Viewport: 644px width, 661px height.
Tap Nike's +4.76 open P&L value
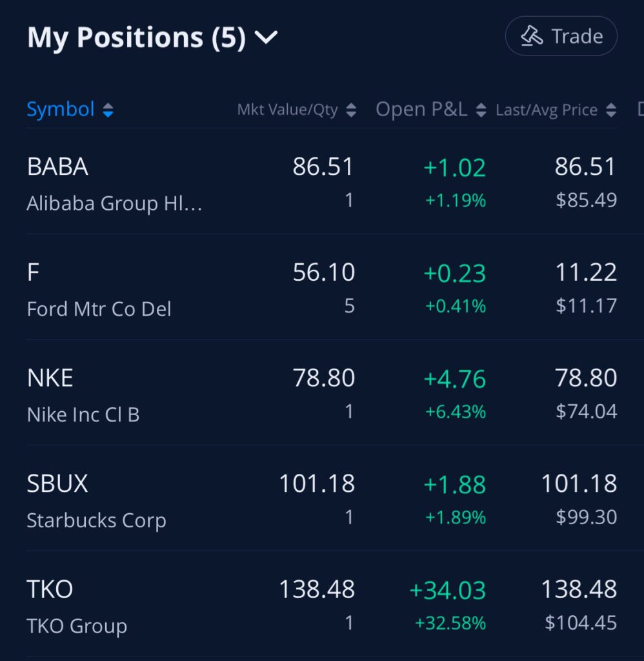(454, 378)
